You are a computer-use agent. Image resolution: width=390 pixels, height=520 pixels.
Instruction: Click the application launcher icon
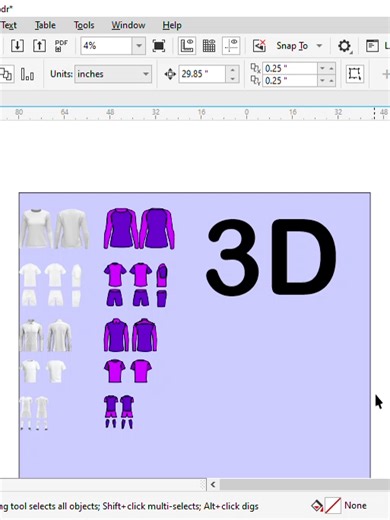tap(372, 46)
